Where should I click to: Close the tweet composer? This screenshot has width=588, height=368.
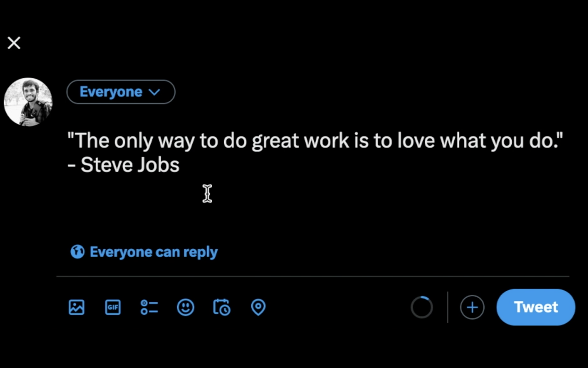tap(14, 43)
